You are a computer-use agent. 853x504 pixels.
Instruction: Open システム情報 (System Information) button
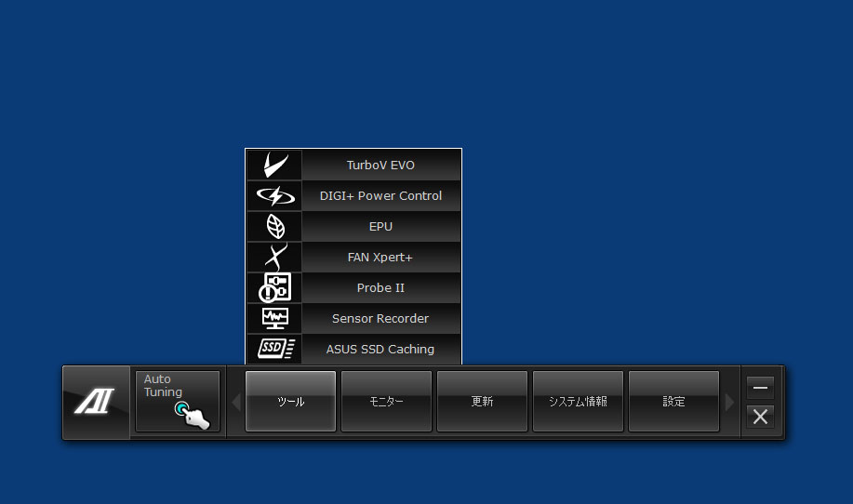click(x=578, y=401)
